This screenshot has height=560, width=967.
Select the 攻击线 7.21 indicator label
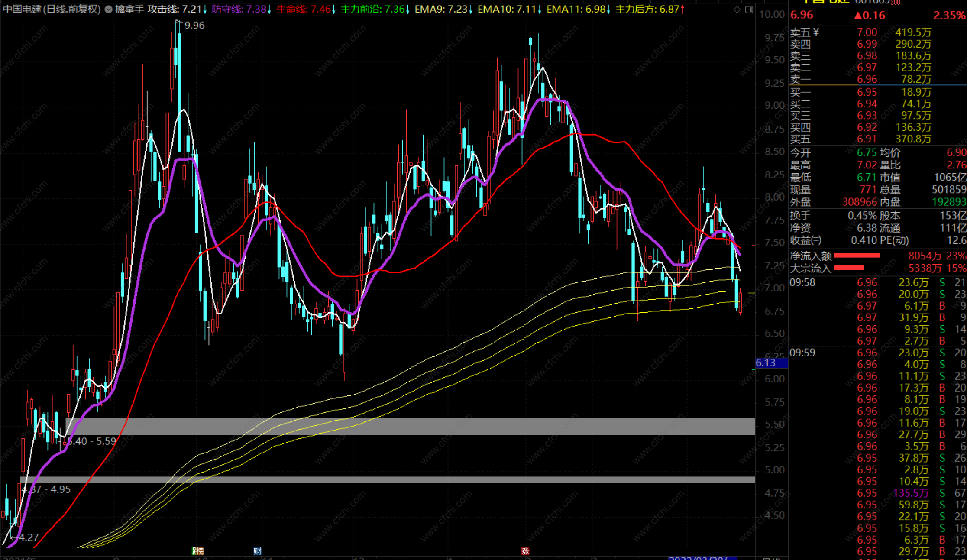coord(175,9)
